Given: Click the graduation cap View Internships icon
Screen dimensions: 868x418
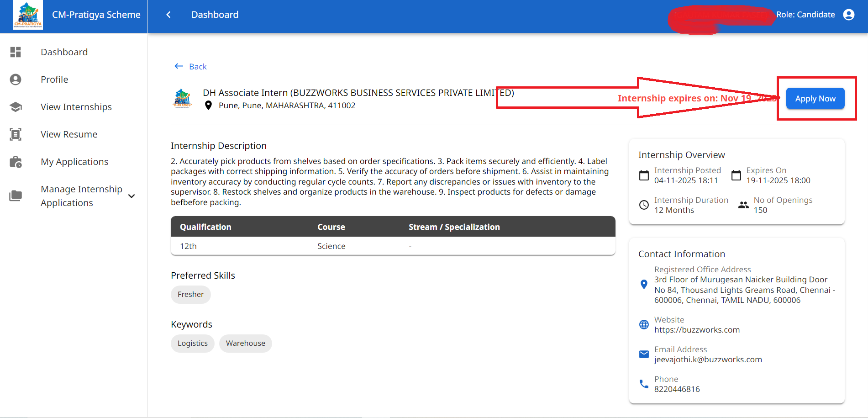Looking at the screenshot, I should click(16, 107).
